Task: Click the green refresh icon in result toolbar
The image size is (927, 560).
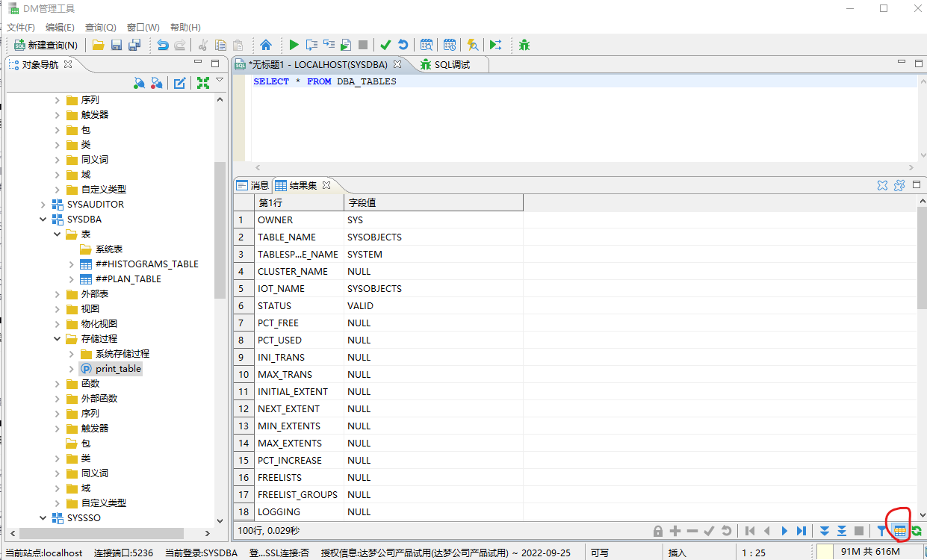Action: click(x=916, y=531)
